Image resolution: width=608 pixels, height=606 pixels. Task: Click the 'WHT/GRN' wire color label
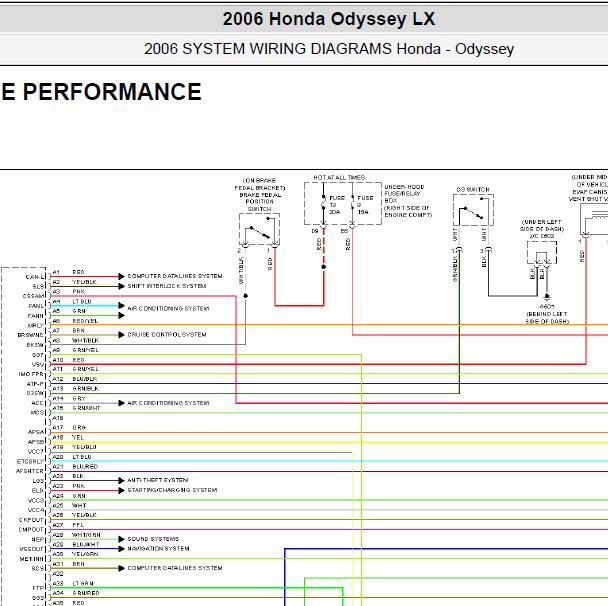pos(86,535)
